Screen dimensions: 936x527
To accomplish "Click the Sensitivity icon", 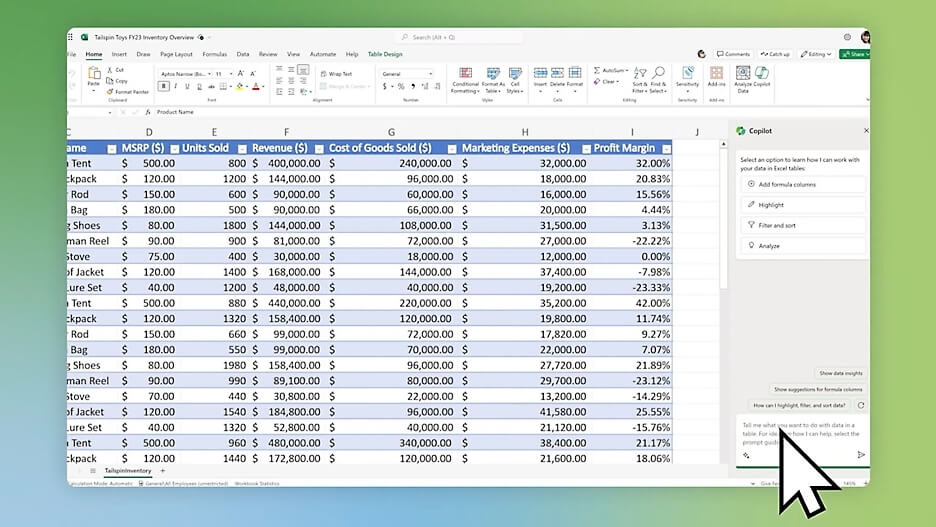I will click(688, 73).
